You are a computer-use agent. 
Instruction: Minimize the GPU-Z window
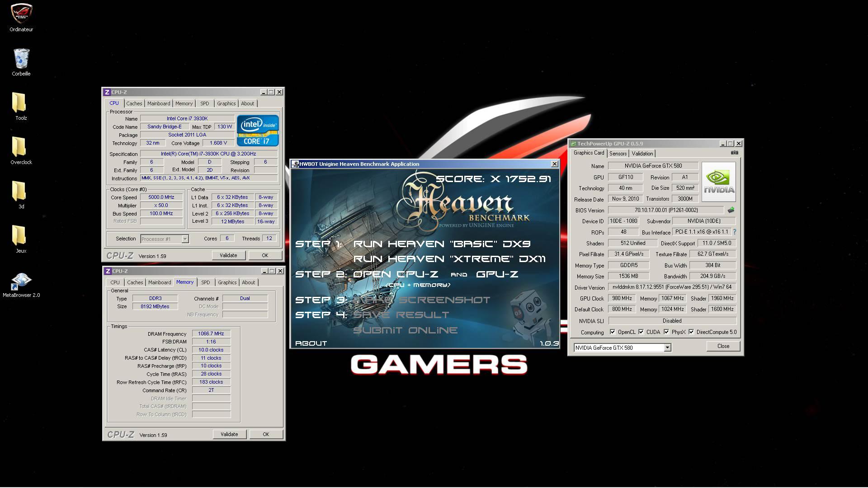coord(722,144)
